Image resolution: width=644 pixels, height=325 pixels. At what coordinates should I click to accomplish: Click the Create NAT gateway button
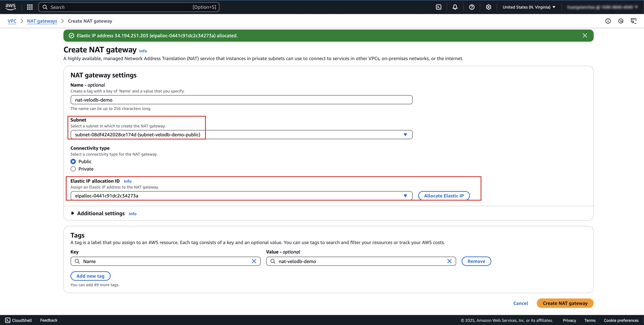(565, 303)
